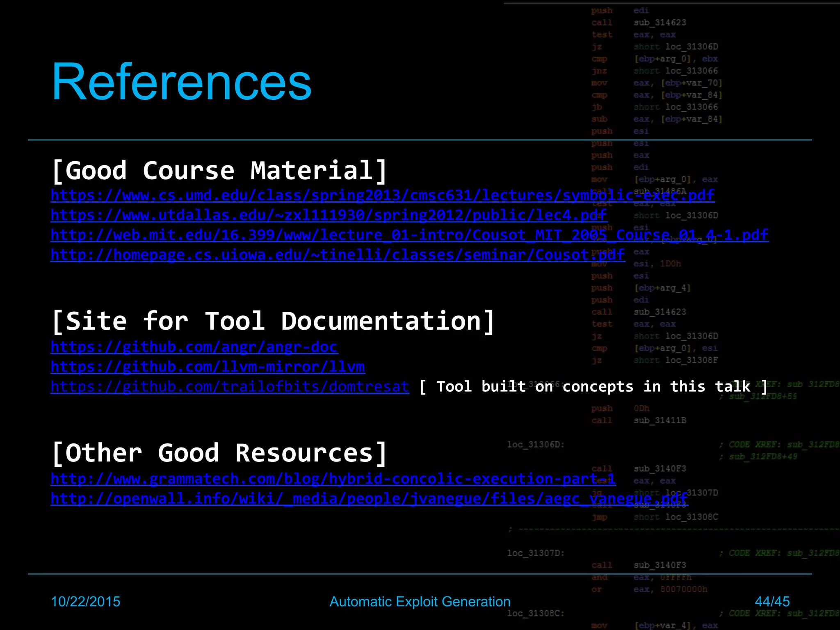Viewport: 840px width, 630px height.
Task: Follow the web.mit.edu Cousot course link
Action: [x=410, y=235]
